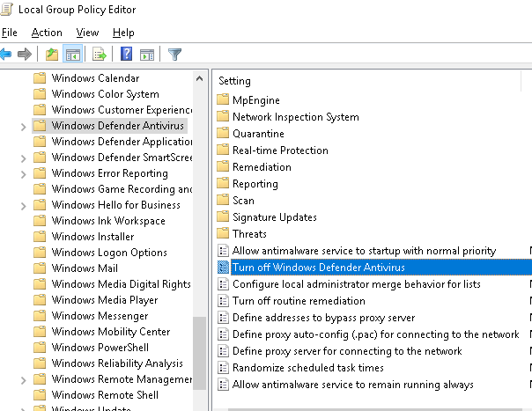Expand Windows Remote Management tree node
532x411 pixels.
click(x=23, y=380)
